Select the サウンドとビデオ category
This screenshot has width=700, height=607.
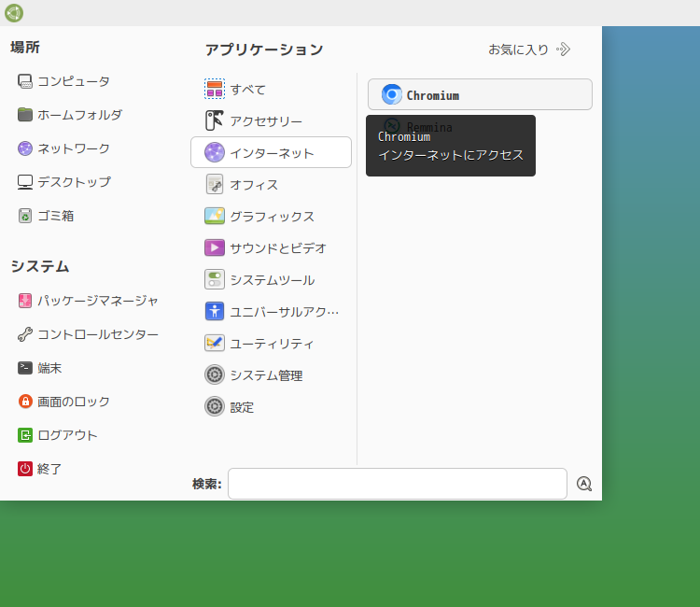pyautogui.click(x=271, y=247)
